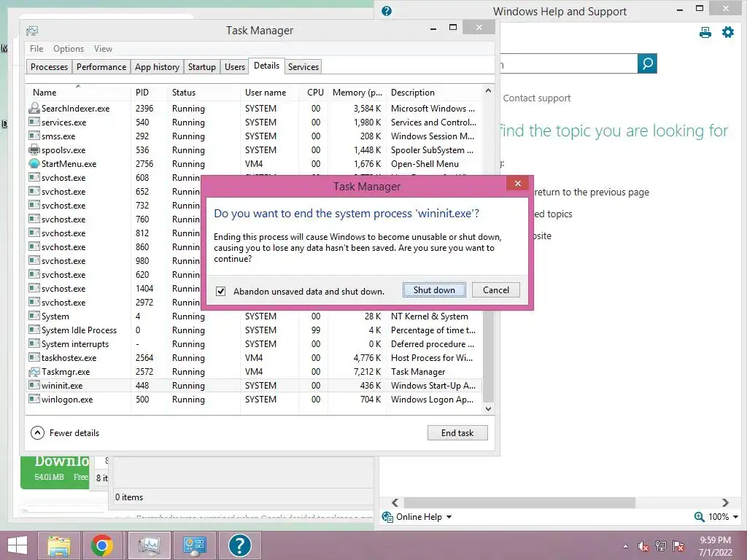Click the search magnifier button in Help
Viewport: 747px width, 560px height.
(647, 63)
